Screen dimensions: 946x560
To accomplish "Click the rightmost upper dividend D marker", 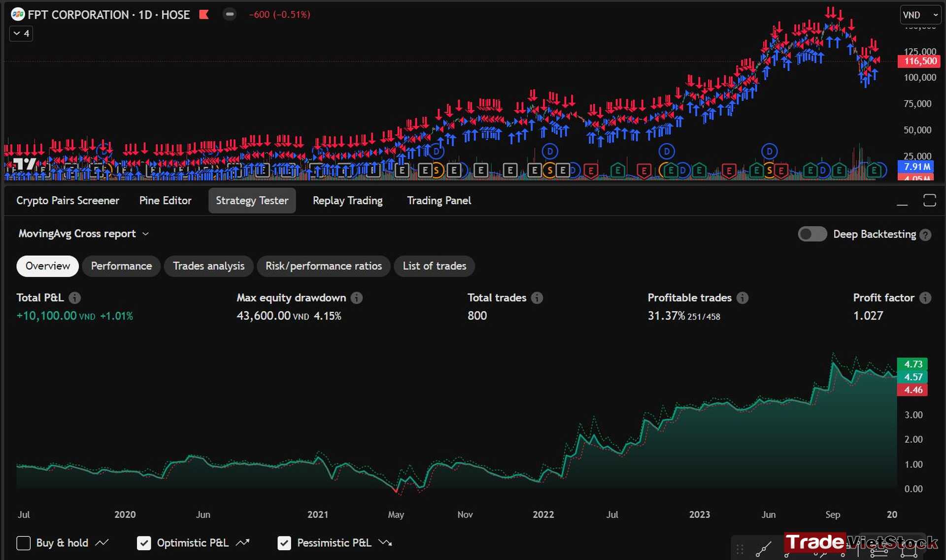I will tap(769, 151).
